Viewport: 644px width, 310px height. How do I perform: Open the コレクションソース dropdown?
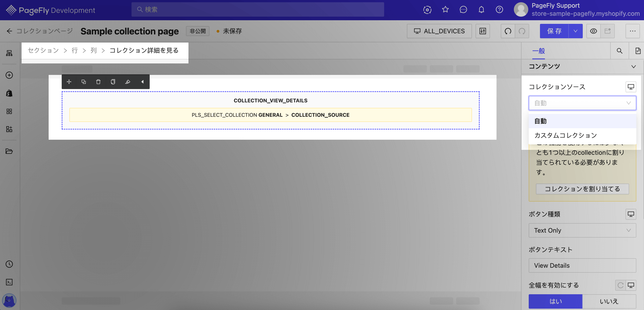(x=582, y=103)
